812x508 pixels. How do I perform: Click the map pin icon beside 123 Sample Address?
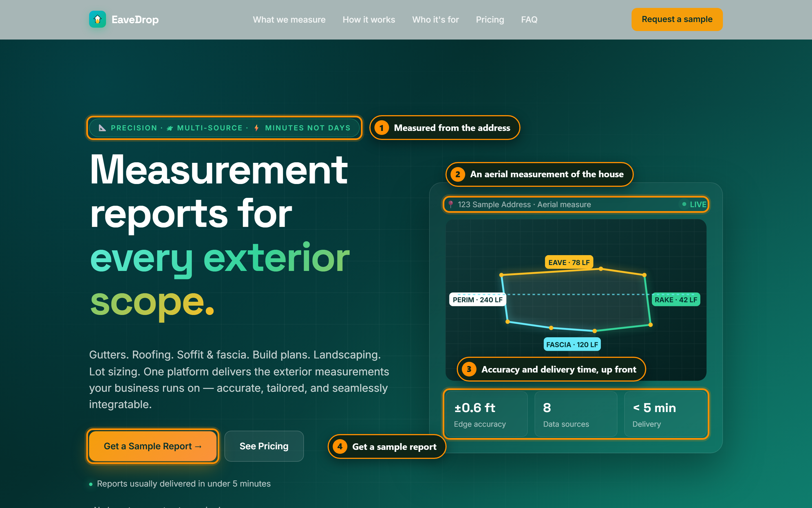(x=451, y=204)
